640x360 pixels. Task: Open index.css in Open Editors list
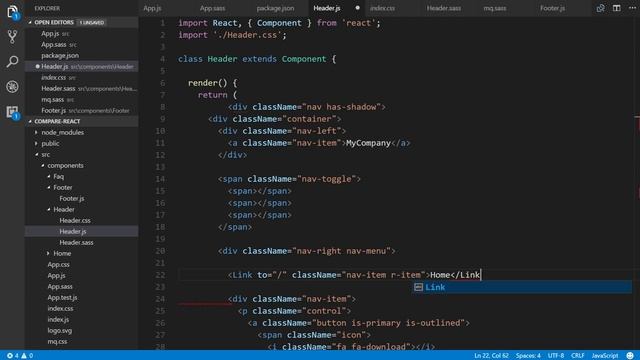pos(82,78)
